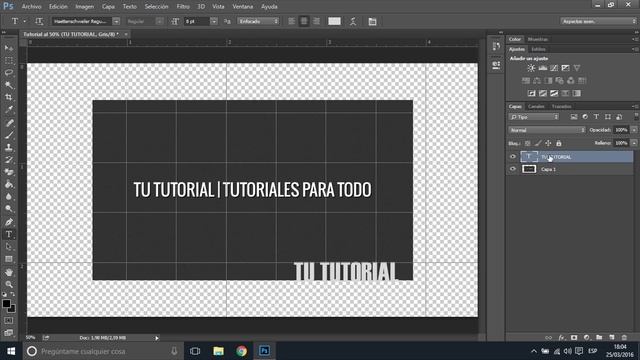Select the Pen tool
640x360 pixels.
coord(9,222)
